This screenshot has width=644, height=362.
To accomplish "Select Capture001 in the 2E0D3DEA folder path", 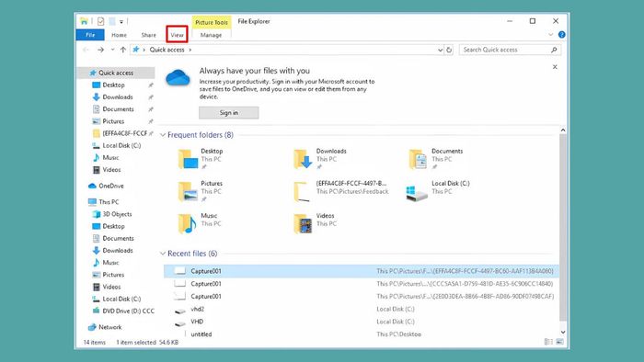I will [362, 296].
